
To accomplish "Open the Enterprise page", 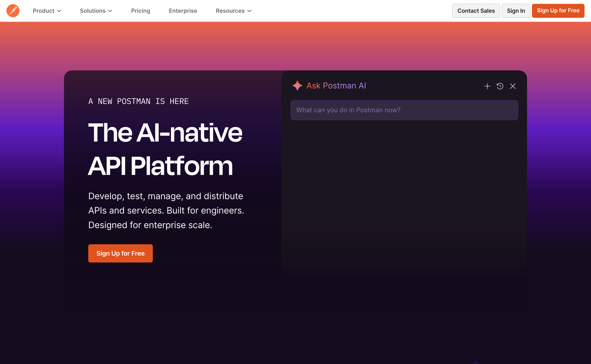I will click(x=183, y=11).
